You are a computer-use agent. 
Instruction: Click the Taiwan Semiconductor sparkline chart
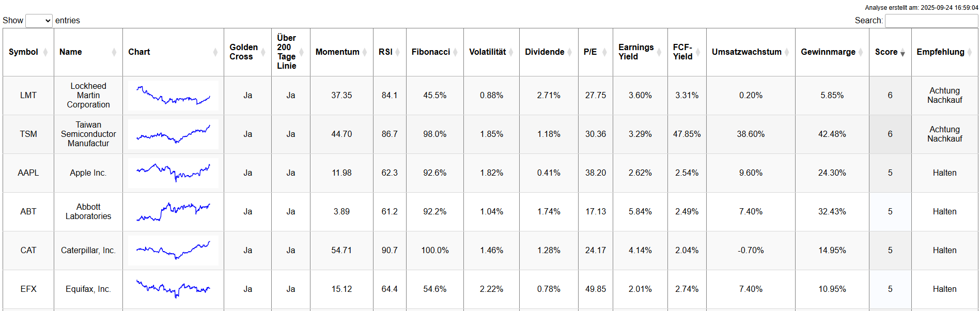(x=173, y=134)
